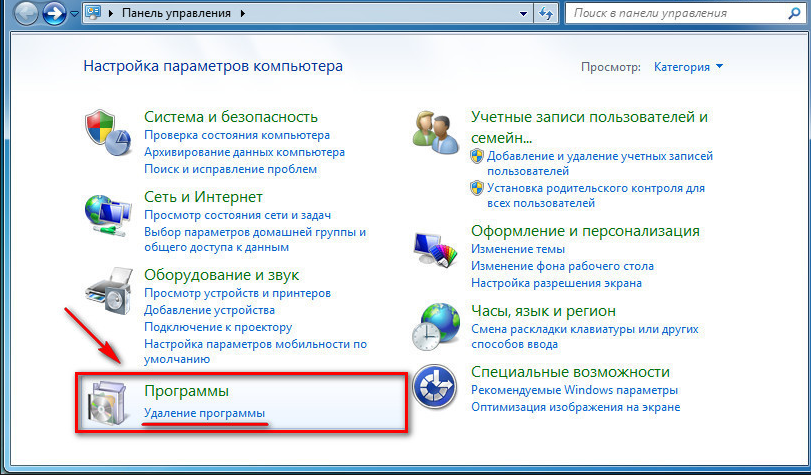Open the address bar history dropdown
Screen dimensions: 811x475
[x=523, y=14]
